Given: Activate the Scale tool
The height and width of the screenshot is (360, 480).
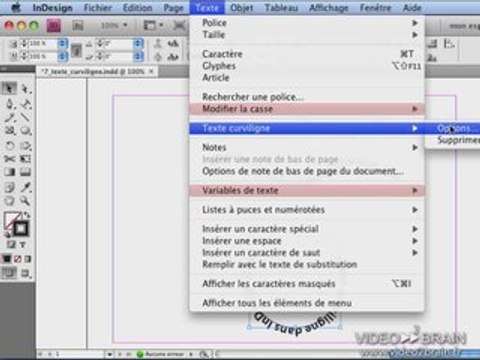Looking at the screenshot, I should (25, 146).
